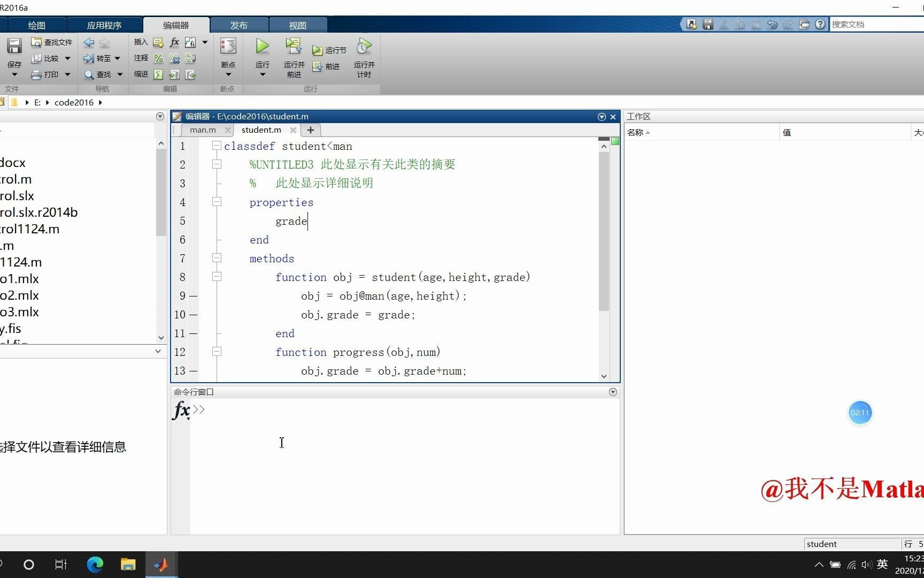
Task: Sort workspace by 名称 column header
Action: 702,132
